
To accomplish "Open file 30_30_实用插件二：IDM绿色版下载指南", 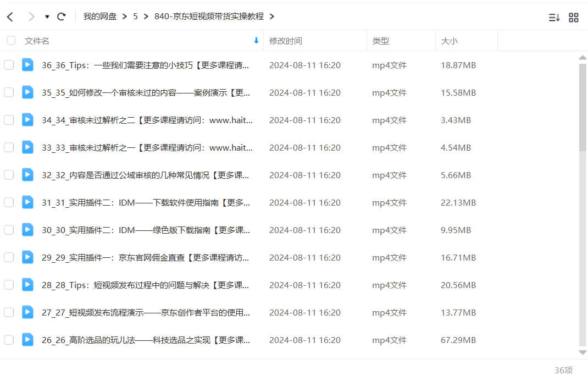I will tap(146, 230).
